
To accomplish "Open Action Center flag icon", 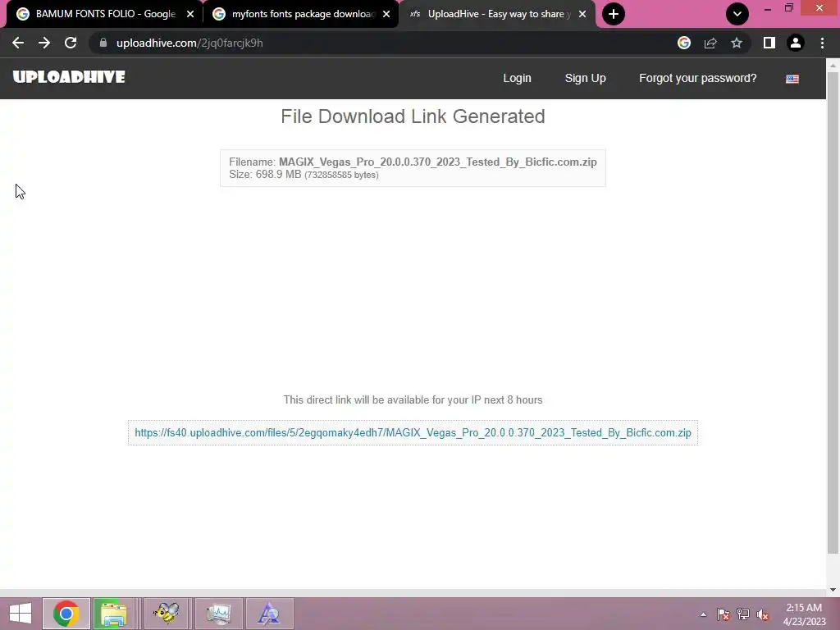I will point(724,614).
